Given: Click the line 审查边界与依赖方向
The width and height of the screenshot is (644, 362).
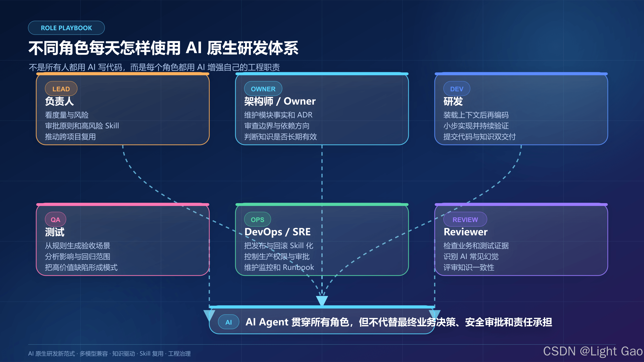Looking at the screenshot, I should 277,126.
